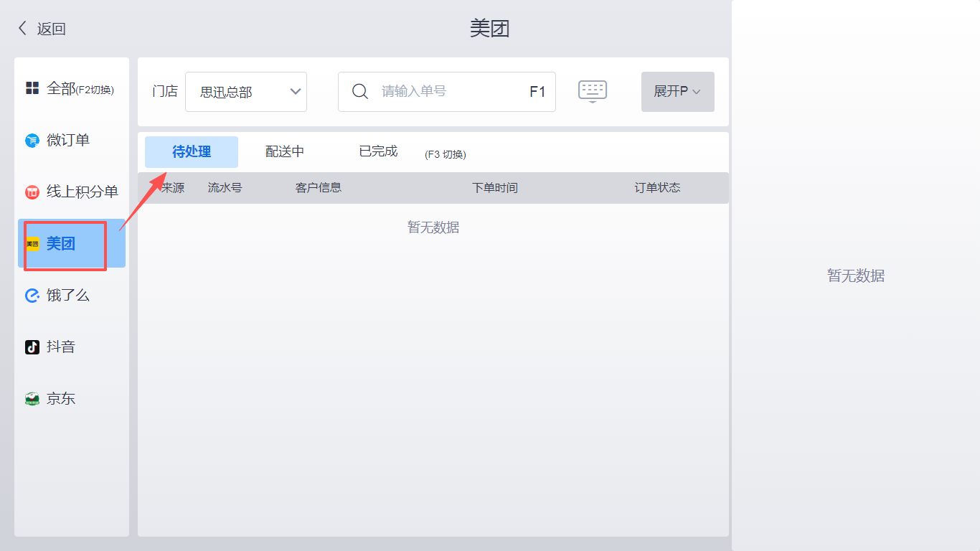Click the search magnifier icon
Image resolution: width=980 pixels, height=551 pixels.
360,91
